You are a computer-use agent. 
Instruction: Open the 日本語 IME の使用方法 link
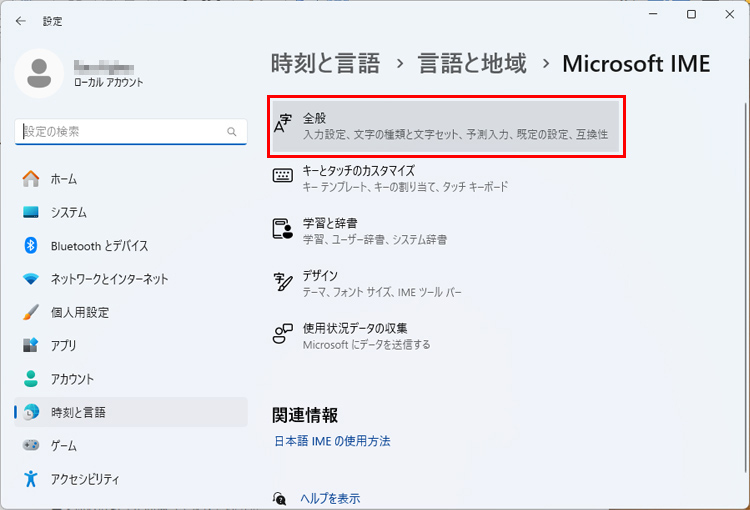pyautogui.click(x=332, y=441)
